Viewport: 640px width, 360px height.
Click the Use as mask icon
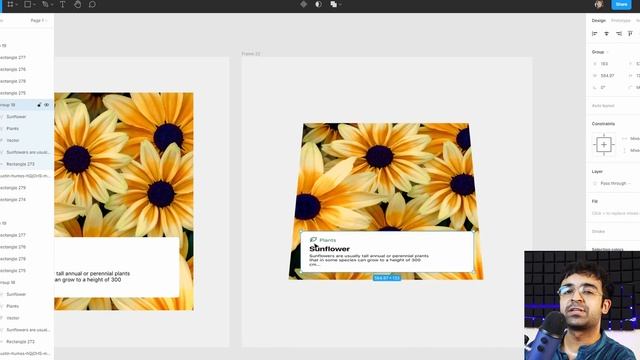click(318, 4)
